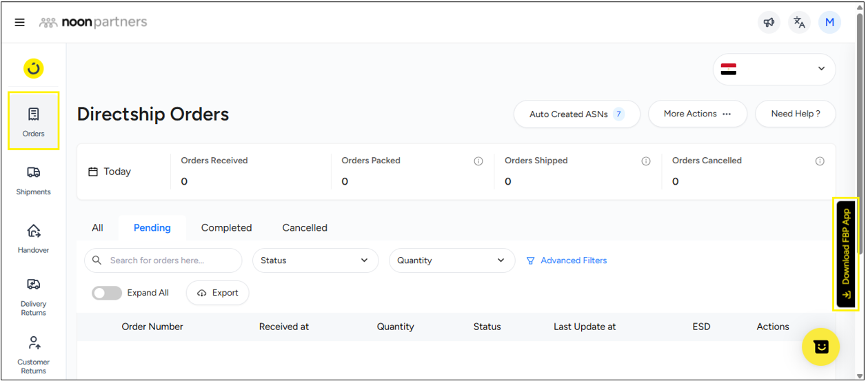Switch to the Completed tab
The image size is (868, 381).
(x=226, y=228)
